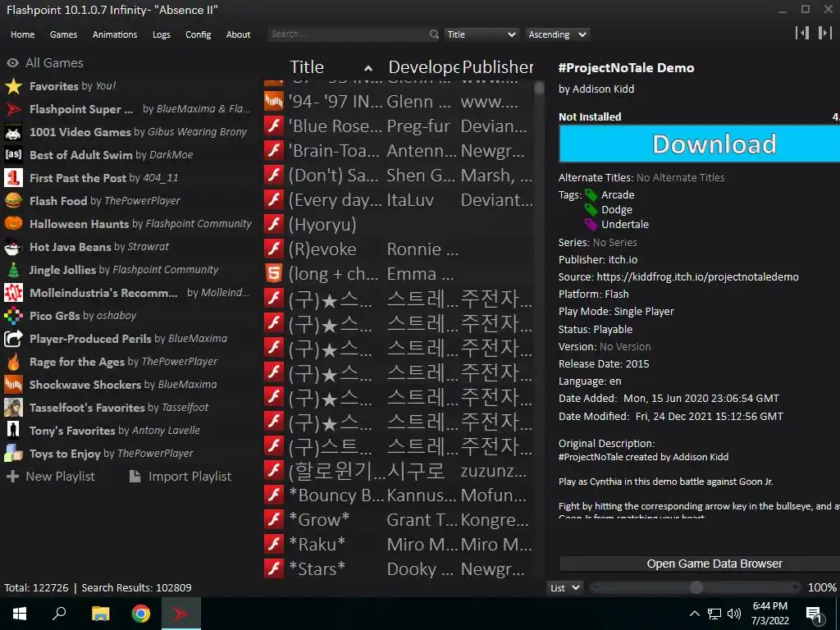This screenshot has width=840, height=630.
Task: Open the Tasselfoot's Favorites portrait icon
Action: (x=13, y=408)
